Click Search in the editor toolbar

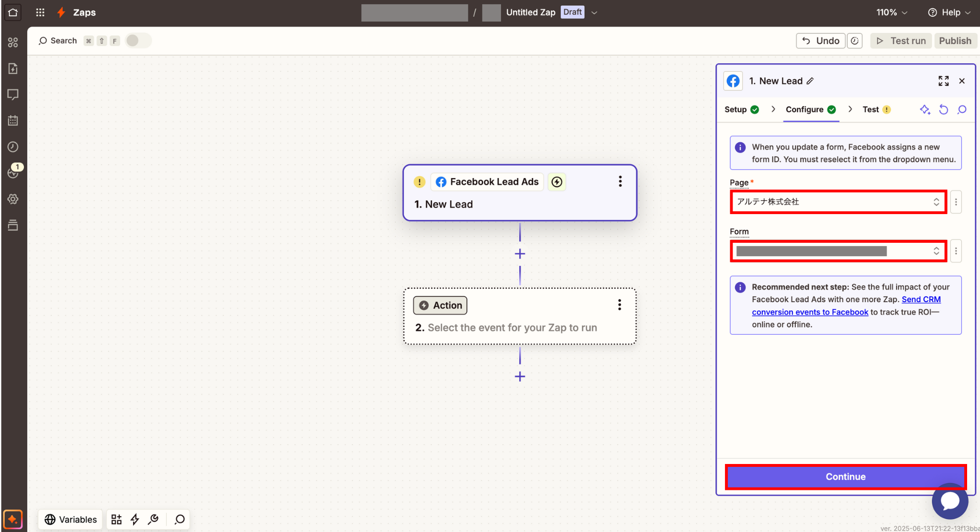tap(57, 41)
